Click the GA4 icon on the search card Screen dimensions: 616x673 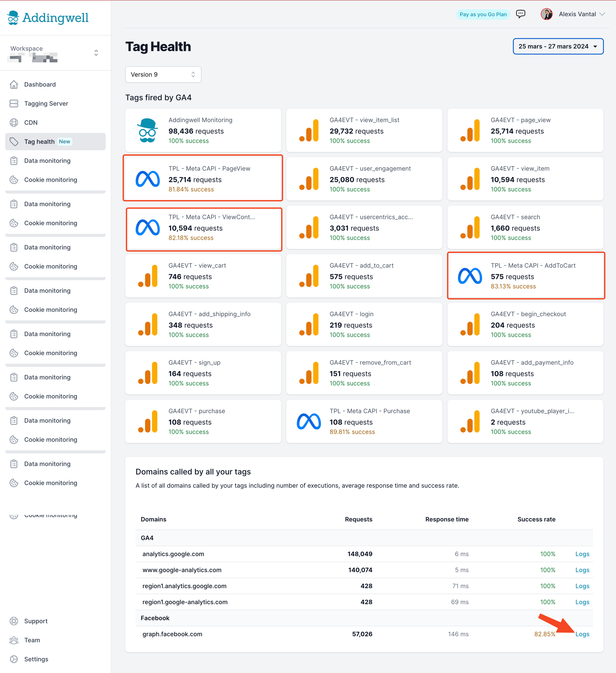(470, 227)
